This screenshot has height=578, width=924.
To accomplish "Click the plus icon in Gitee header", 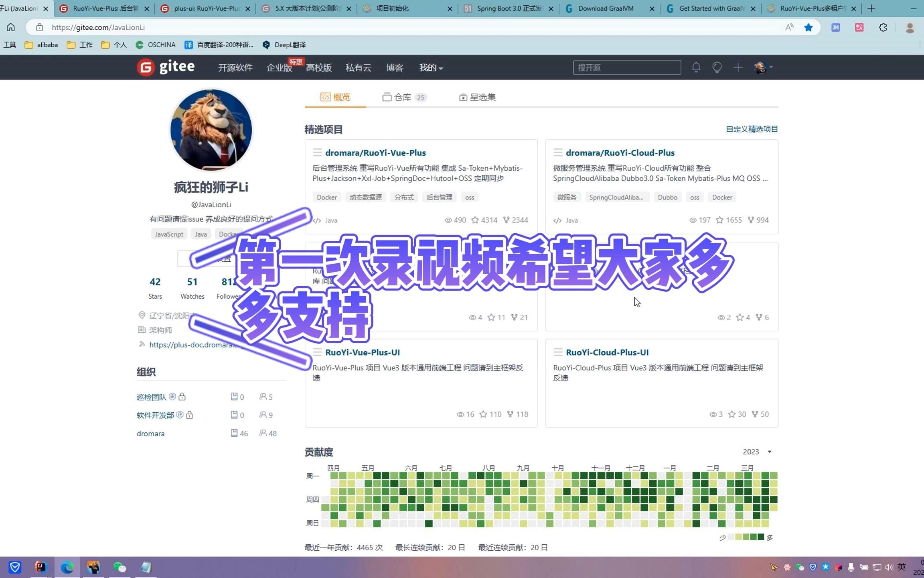I will (x=738, y=67).
